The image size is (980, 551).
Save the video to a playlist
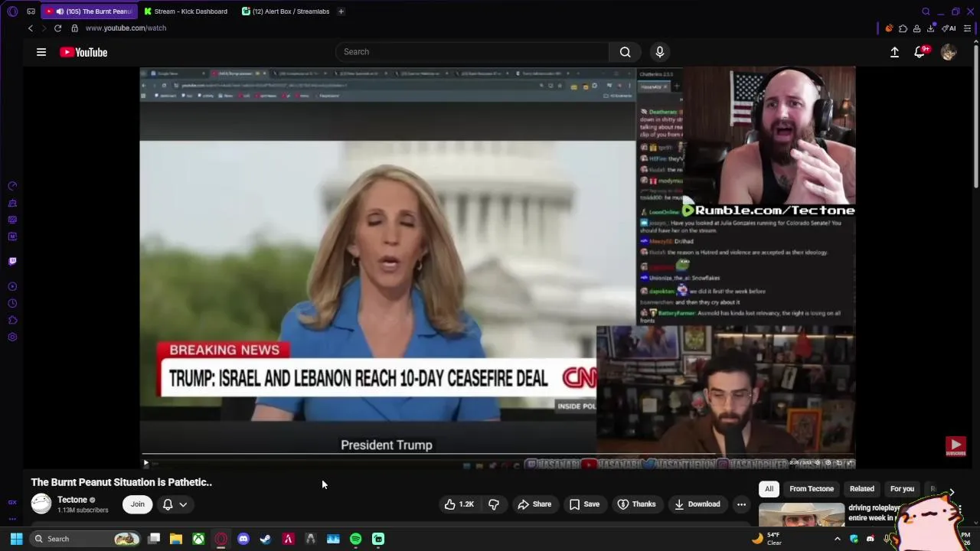(584, 504)
